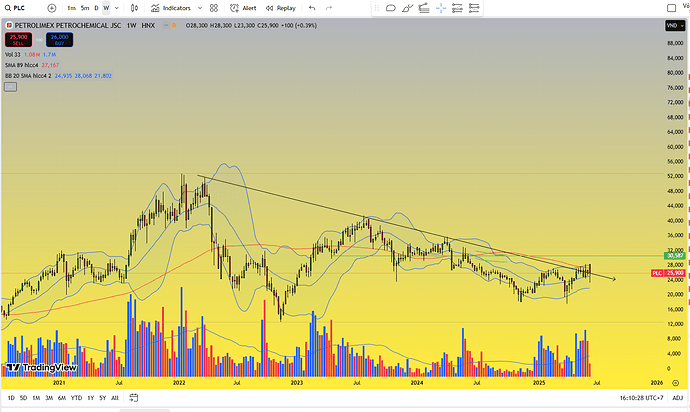Edit the 100 order quantity field
690x412 pixels.
click(x=39, y=40)
